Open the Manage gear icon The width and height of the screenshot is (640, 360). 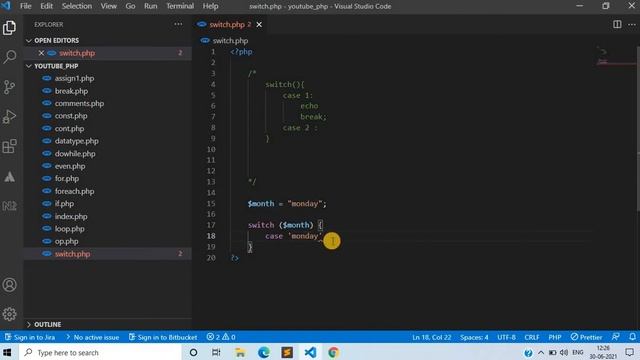point(9,314)
